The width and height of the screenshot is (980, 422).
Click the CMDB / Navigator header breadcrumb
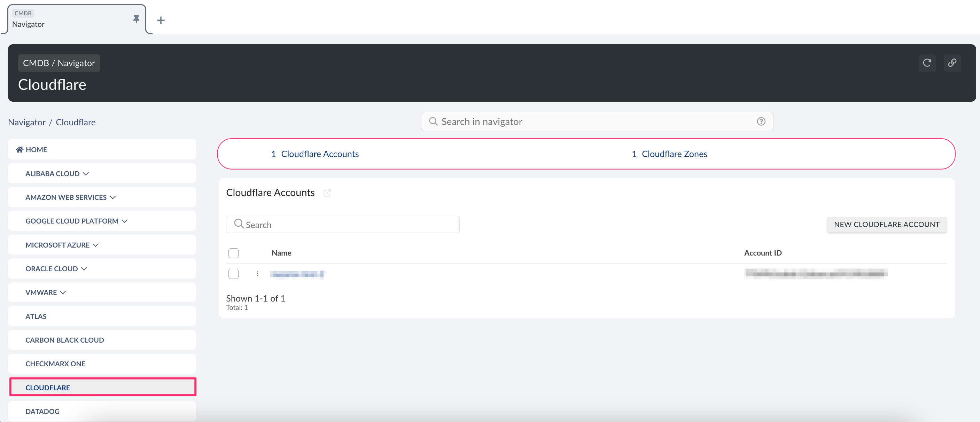59,63
